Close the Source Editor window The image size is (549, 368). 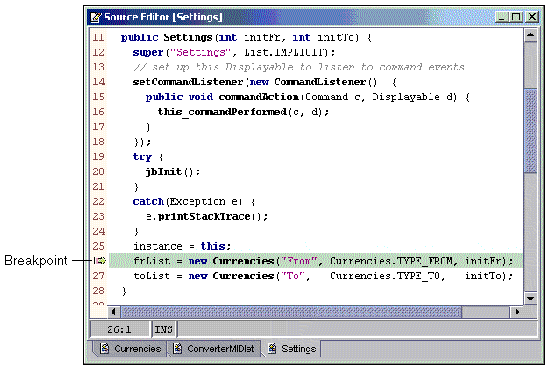(x=532, y=16)
